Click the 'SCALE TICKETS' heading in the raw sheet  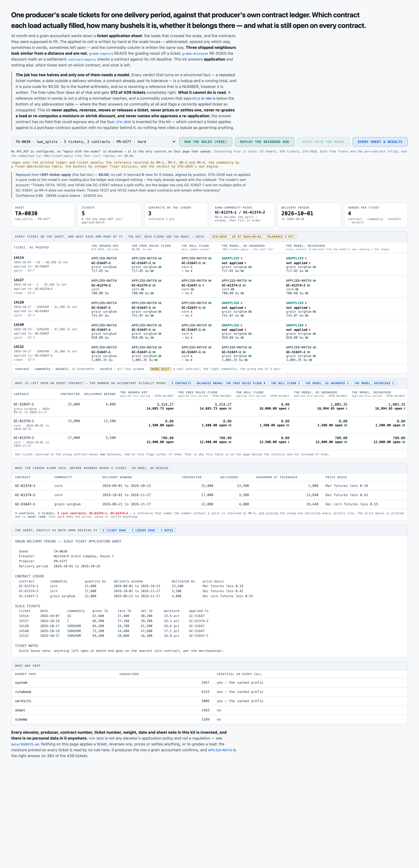(x=28, y=606)
